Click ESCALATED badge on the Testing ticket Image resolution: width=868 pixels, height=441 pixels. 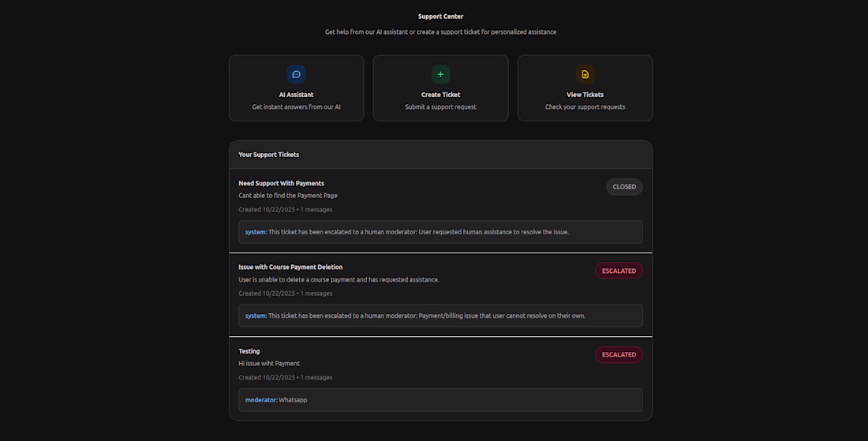[x=619, y=355]
